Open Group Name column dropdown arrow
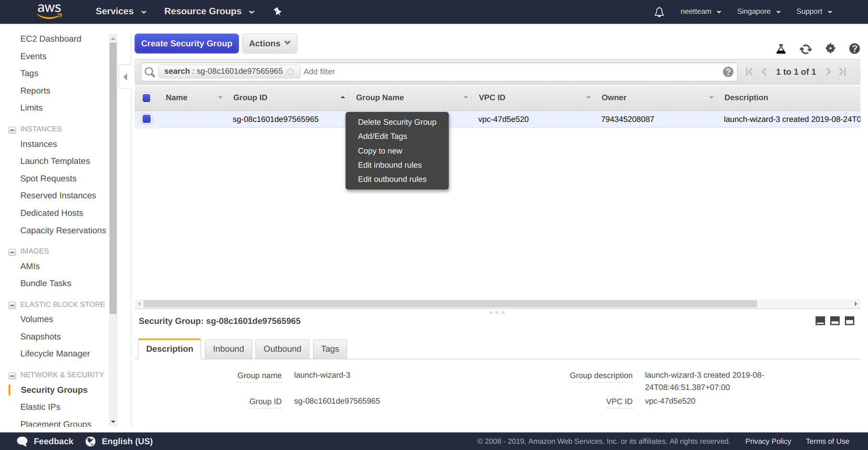 466,98
